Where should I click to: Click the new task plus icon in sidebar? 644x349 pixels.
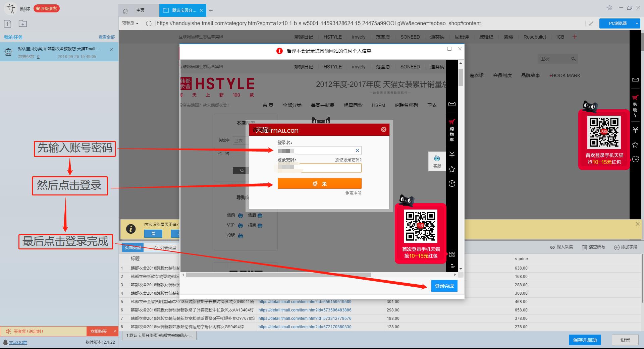8,23
